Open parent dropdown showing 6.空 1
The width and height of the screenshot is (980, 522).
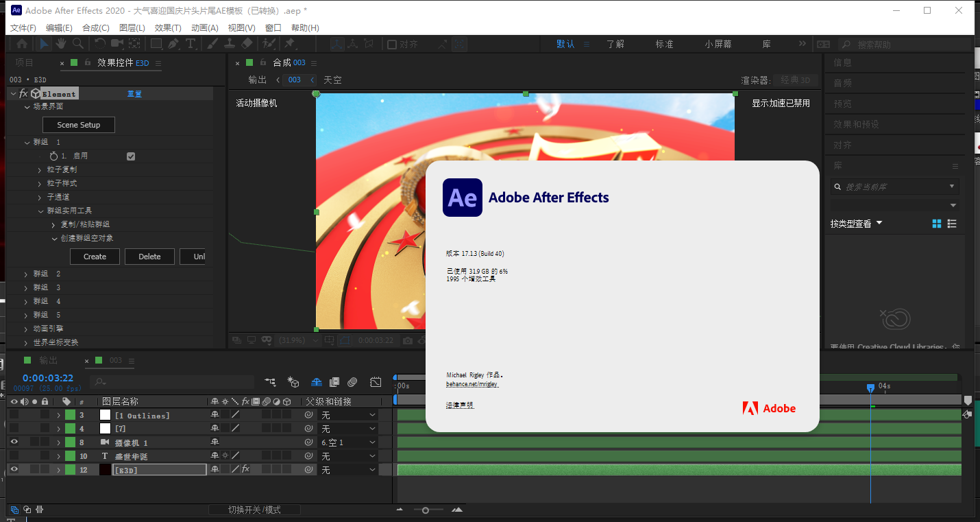point(349,442)
